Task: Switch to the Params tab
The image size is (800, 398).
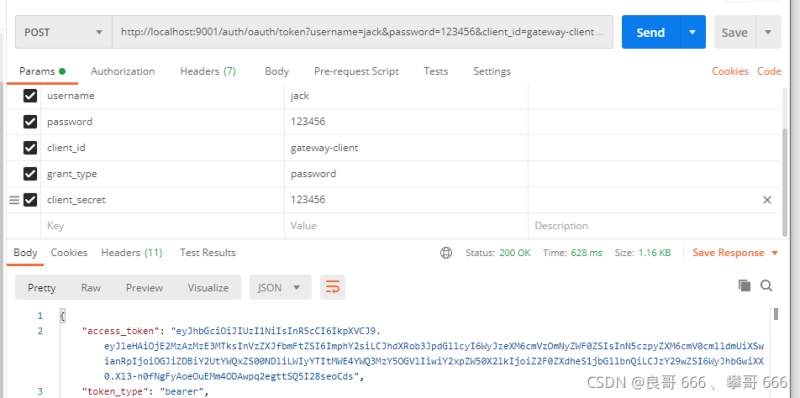Action: click(x=42, y=71)
